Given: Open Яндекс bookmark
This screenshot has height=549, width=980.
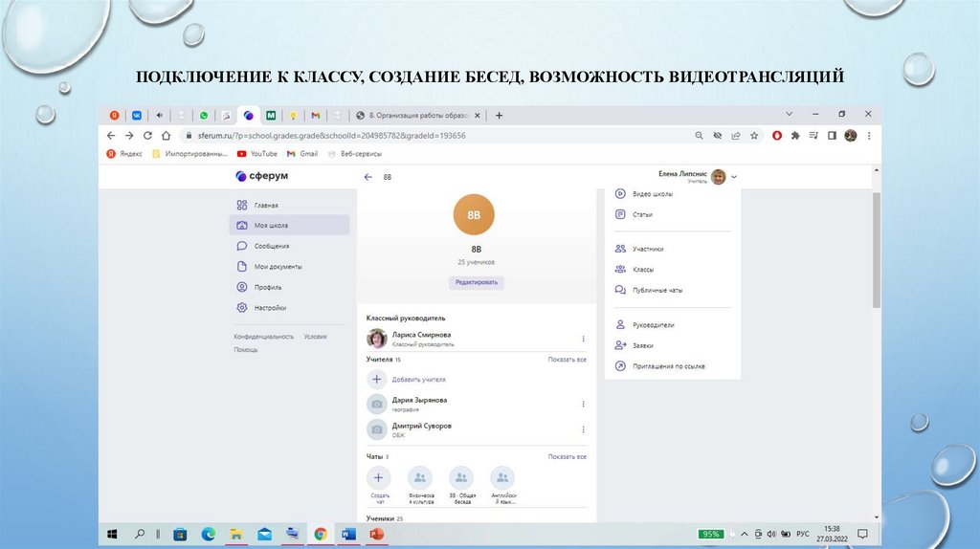Looking at the screenshot, I should pyautogui.click(x=124, y=154).
